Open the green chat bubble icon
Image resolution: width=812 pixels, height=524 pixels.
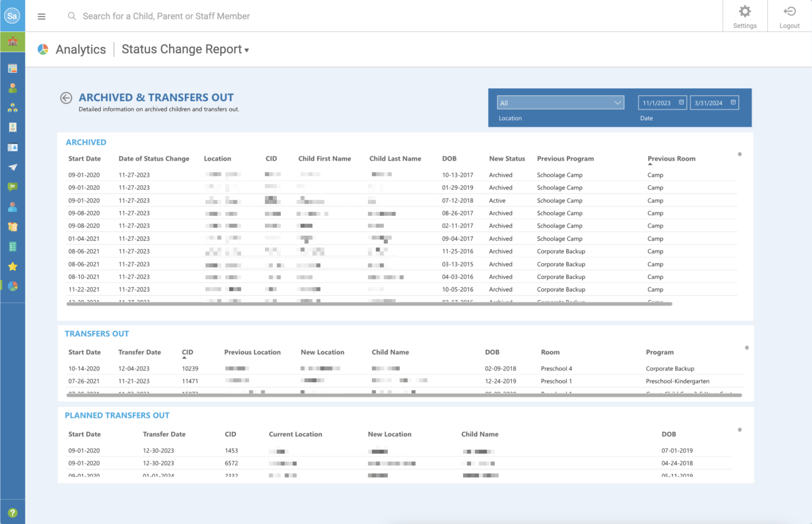[13, 187]
